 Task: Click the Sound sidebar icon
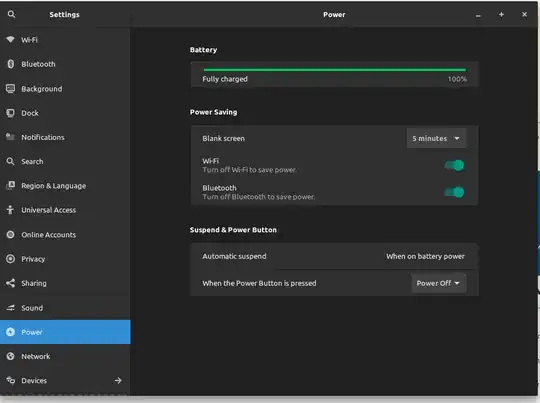pyautogui.click(x=10, y=308)
